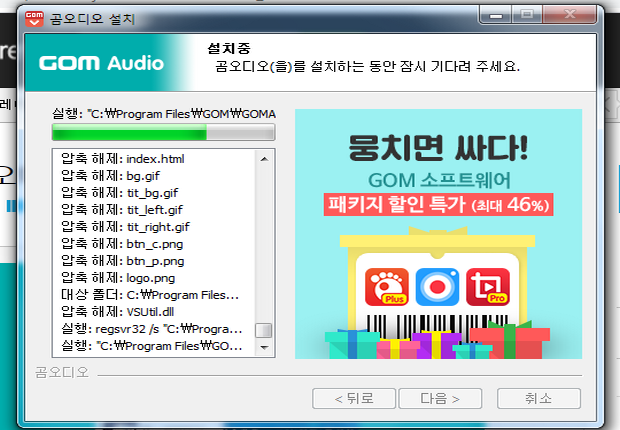Click the '< 뒤로' back button

[354, 398]
